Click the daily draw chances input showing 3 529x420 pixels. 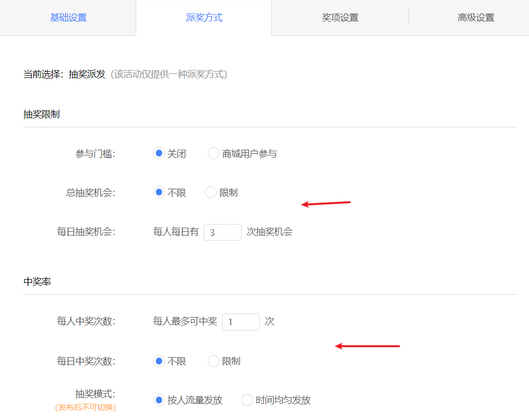(x=222, y=232)
